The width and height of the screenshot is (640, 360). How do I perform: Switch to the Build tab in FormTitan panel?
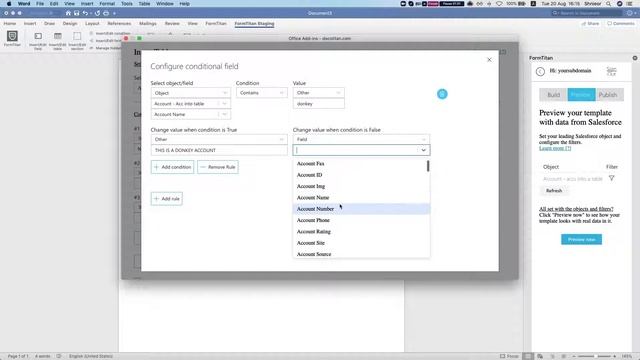pyautogui.click(x=553, y=95)
